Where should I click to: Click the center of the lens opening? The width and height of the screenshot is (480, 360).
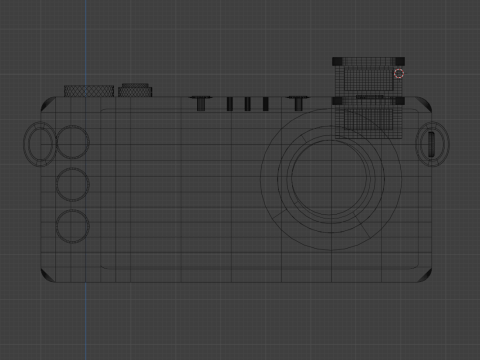(331, 177)
